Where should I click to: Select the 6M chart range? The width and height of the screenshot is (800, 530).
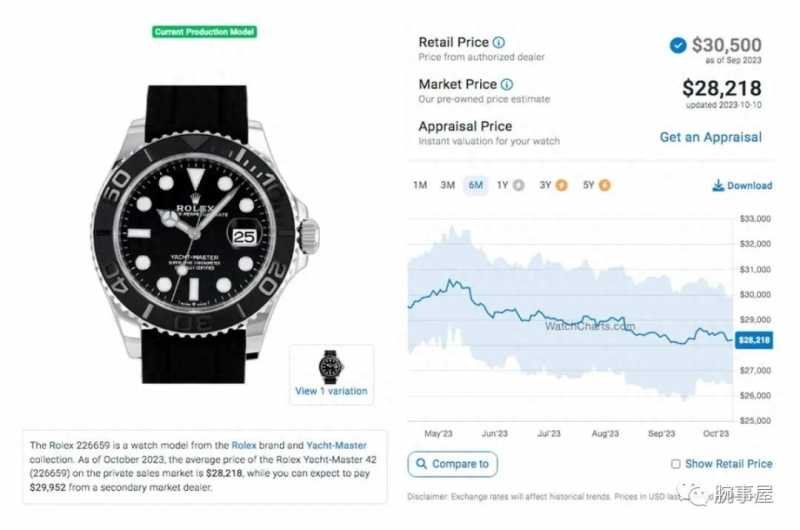476,185
